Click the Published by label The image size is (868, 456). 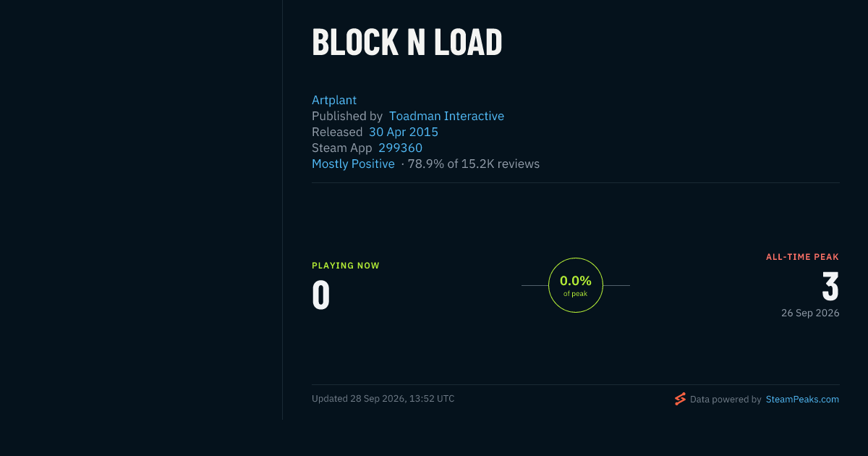pos(347,116)
